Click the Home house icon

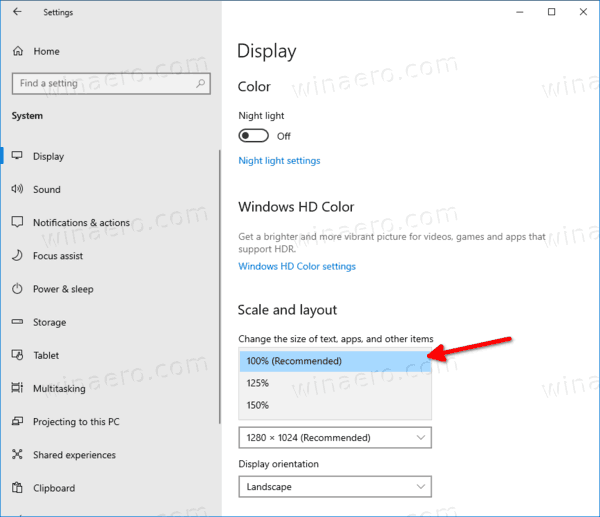pos(18,51)
